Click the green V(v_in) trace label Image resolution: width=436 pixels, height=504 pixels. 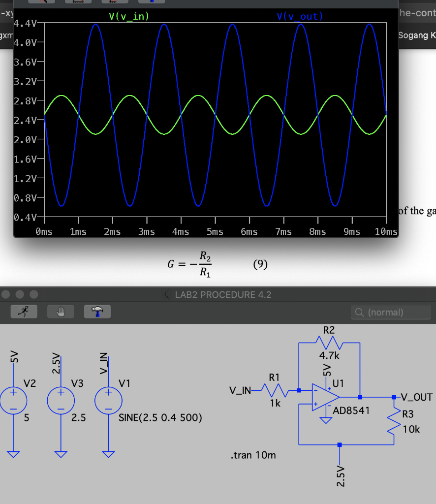[130, 16]
